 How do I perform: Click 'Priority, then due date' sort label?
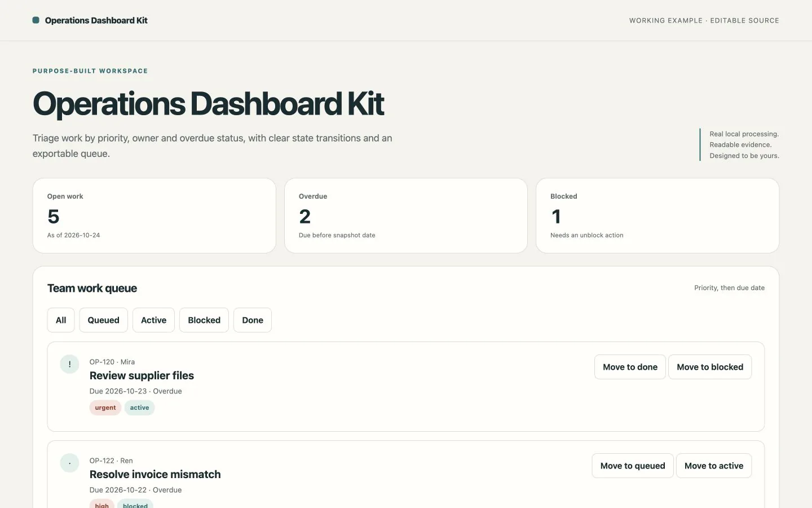click(730, 288)
